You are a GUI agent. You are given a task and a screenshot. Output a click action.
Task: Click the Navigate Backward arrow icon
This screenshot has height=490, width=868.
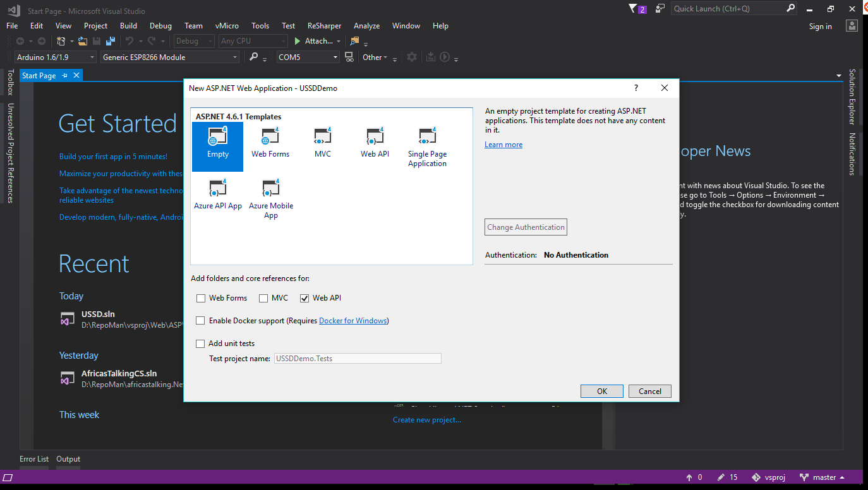21,41
